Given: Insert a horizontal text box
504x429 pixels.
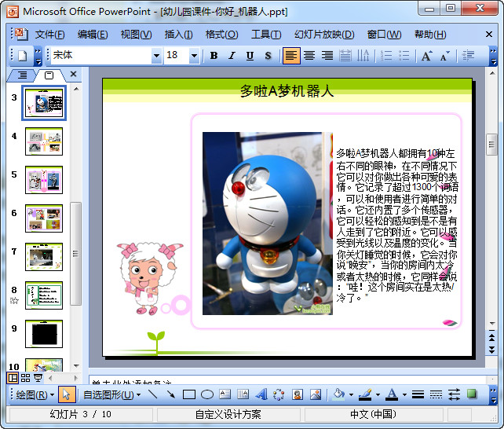Looking at the screenshot, I should coord(225,394).
